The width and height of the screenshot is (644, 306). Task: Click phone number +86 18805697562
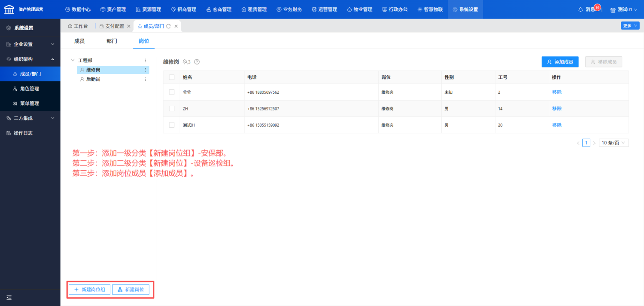click(263, 92)
